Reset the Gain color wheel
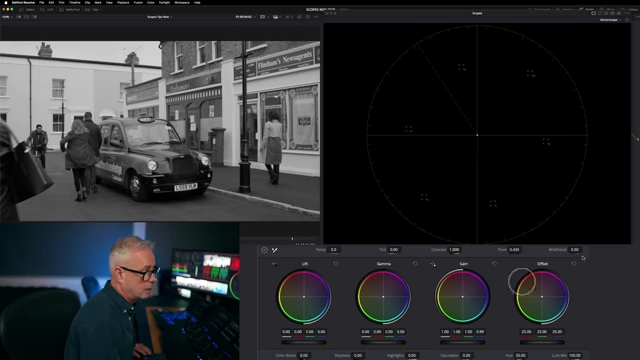Viewport: 640px width, 360px height. tap(494, 264)
